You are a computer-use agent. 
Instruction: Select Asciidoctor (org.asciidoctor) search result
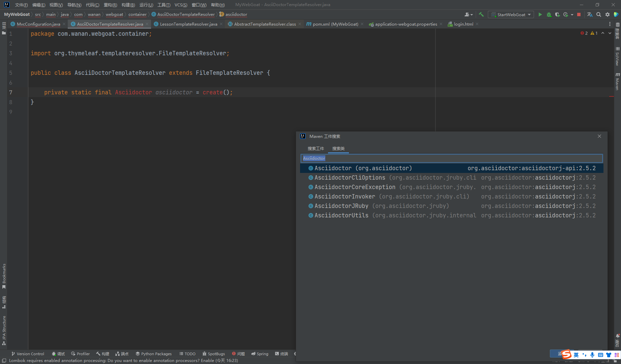tap(451, 168)
